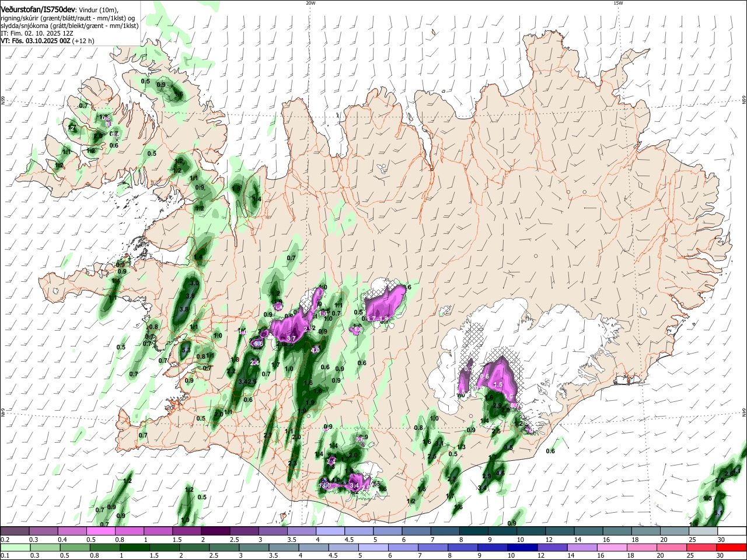Select the snow legend swatch between 2.5 and 3
The image size is (747, 560).
point(244,531)
